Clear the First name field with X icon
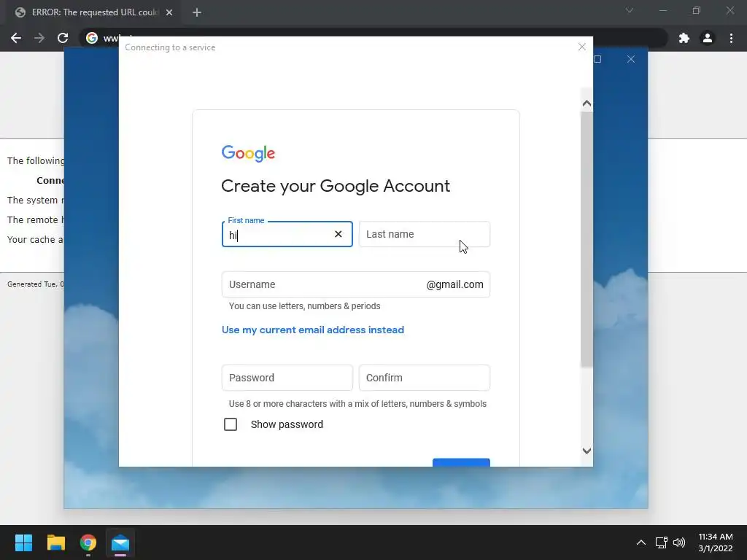Image resolution: width=747 pixels, height=560 pixels. click(338, 234)
